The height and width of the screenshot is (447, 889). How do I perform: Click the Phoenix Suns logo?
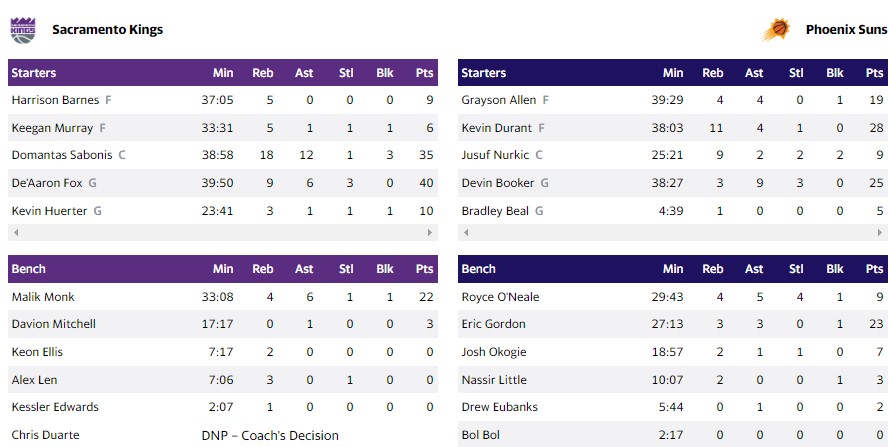click(776, 30)
